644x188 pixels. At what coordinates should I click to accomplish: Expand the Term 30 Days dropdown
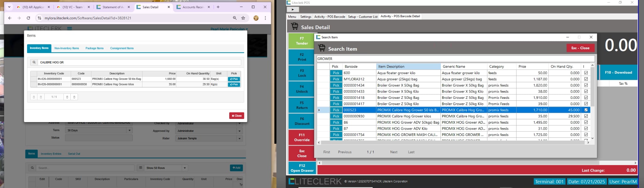[x=129, y=130]
